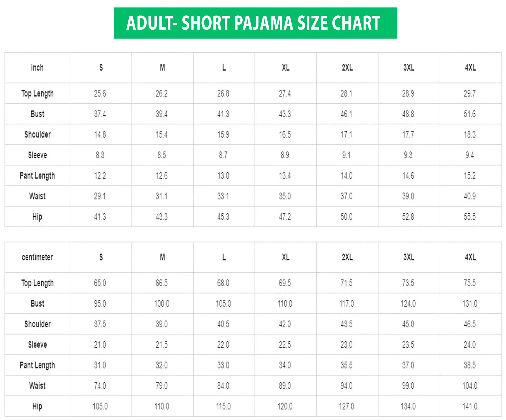Select the Pant Length row label in the centimeter table
Viewport: 506px width, 420px height.
(x=37, y=365)
